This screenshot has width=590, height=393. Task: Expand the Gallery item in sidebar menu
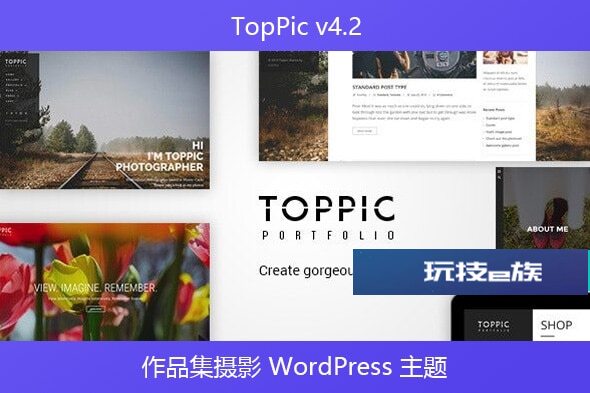[x=14, y=80]
